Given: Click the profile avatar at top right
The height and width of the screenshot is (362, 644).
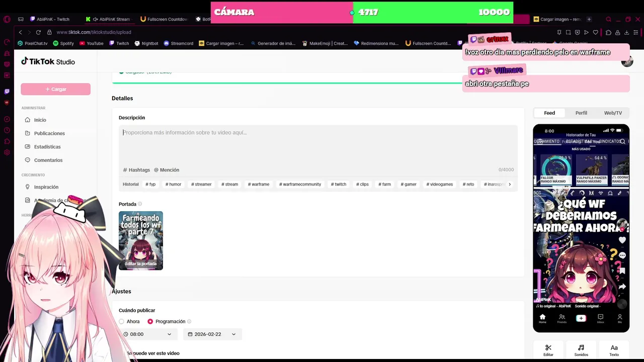Looking at the screenshot, I should (627, 61).
